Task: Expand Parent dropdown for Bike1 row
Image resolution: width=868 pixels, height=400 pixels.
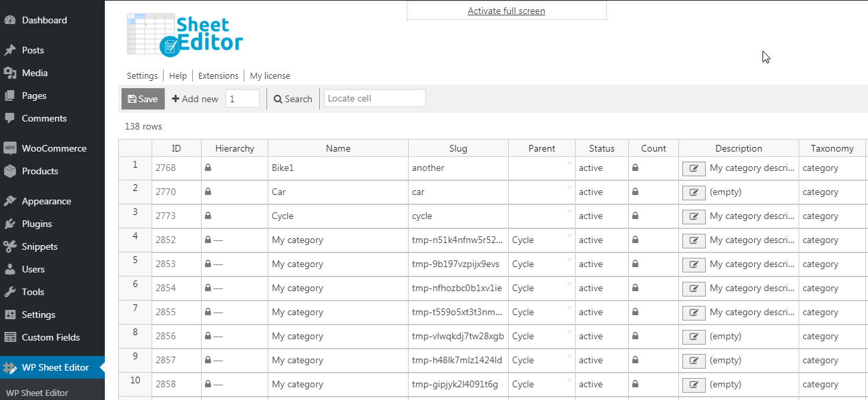Action: pyautogui.click(x=570, y=164)
